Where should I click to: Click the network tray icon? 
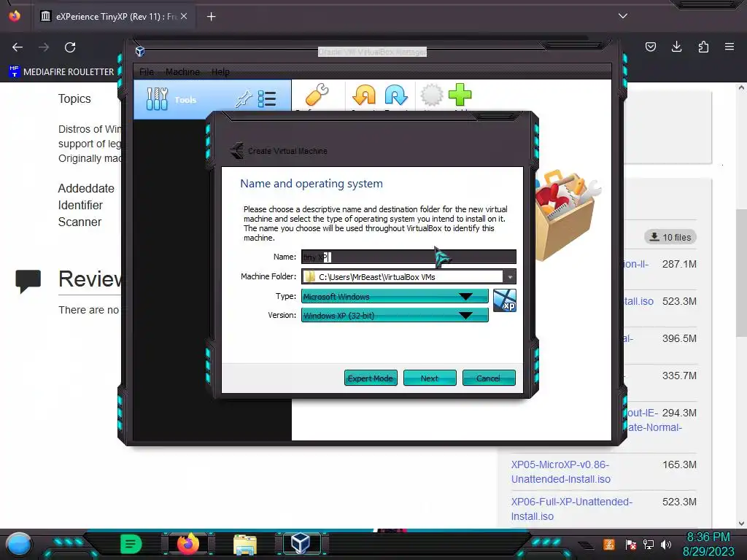pos(649,545)
